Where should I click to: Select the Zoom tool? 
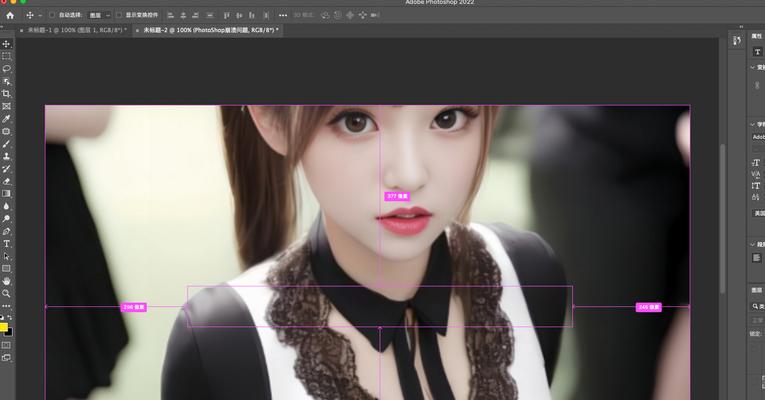(x=6, y=294)
